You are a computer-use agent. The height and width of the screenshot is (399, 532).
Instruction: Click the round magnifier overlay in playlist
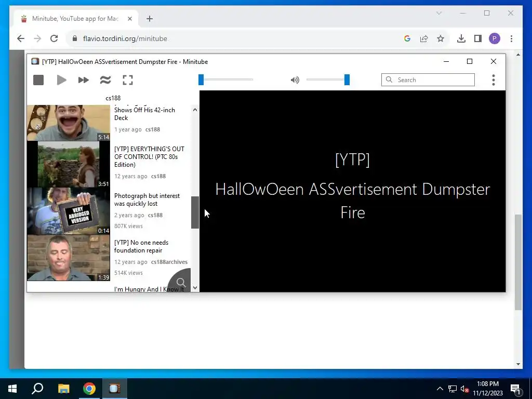(x=180, y=282)
